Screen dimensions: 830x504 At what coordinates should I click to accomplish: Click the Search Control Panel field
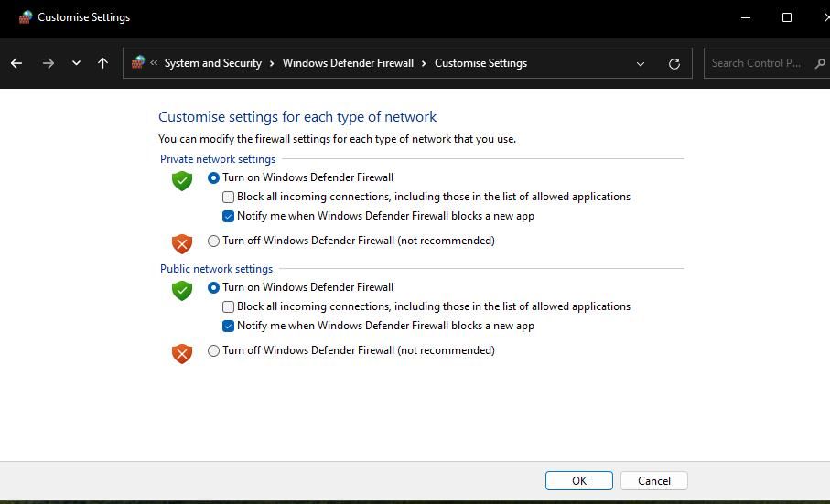coord(758,63)
